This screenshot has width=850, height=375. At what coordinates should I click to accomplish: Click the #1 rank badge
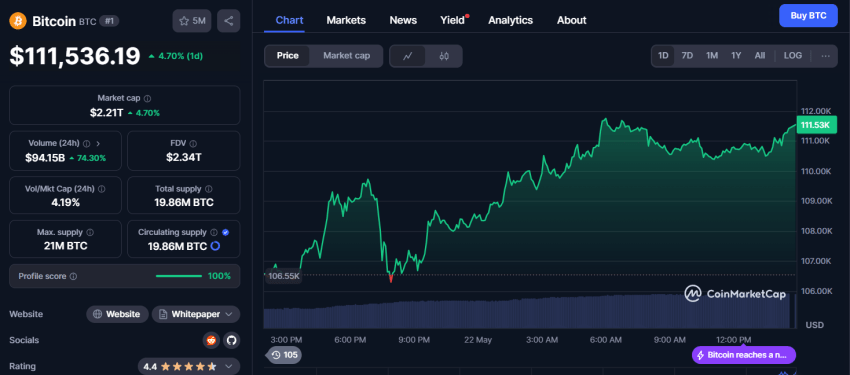[x=109, y=21]
